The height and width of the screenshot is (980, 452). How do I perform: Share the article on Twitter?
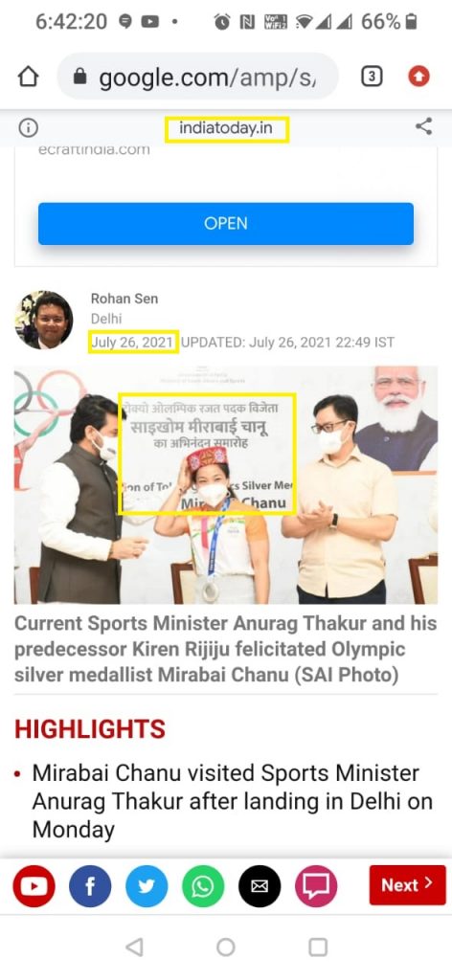click(147, 886)
